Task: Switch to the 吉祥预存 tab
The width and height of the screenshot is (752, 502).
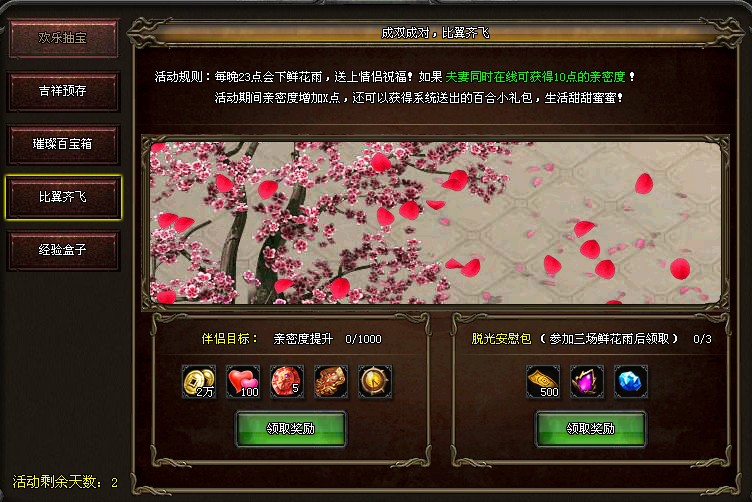Action: tap(63, 91)
